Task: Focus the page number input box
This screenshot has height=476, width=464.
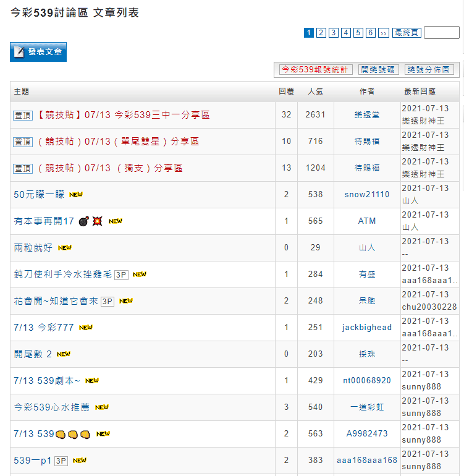Action: click(442, 33)
